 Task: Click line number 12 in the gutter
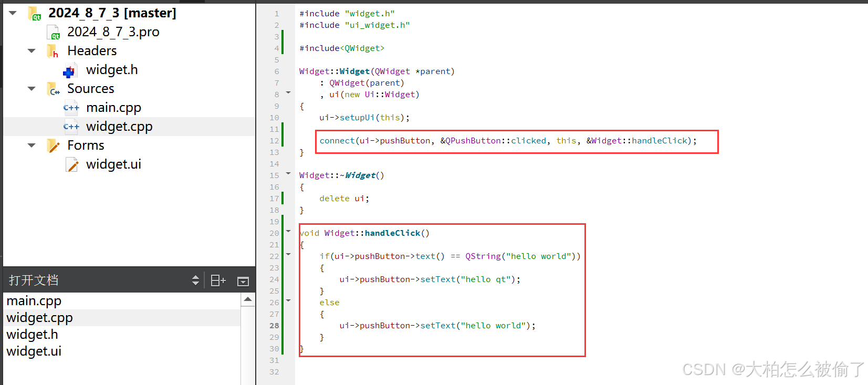coord(275,141)
